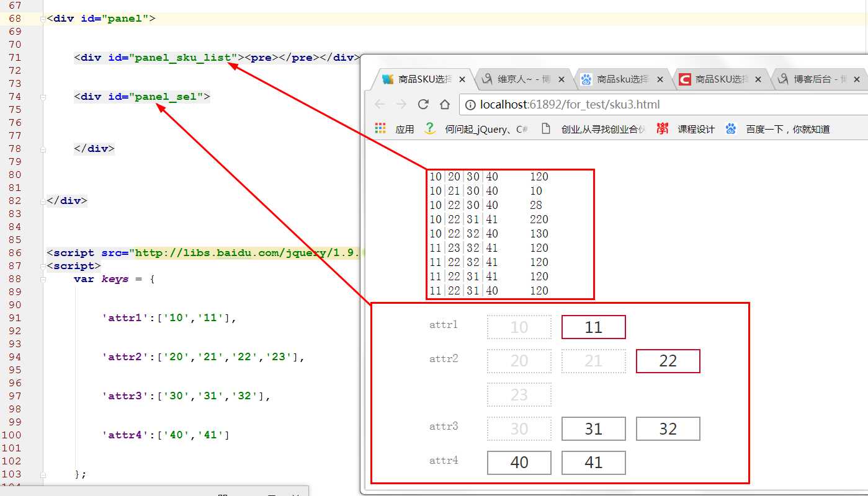Click SKU row 10|22|31|41 220
The height and width of the screenshot is (496, 868).
click(489, 219)
